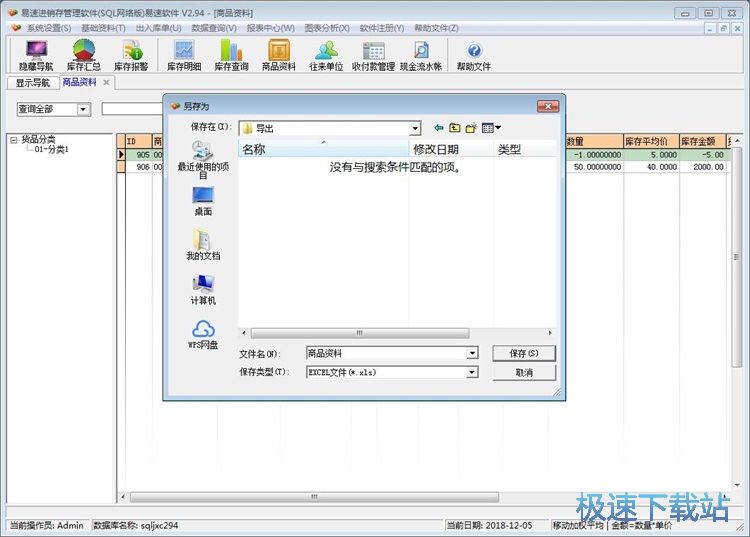Open the 现金流水帐 toolbar icon
750x537 pixels.
click(421, 55)
